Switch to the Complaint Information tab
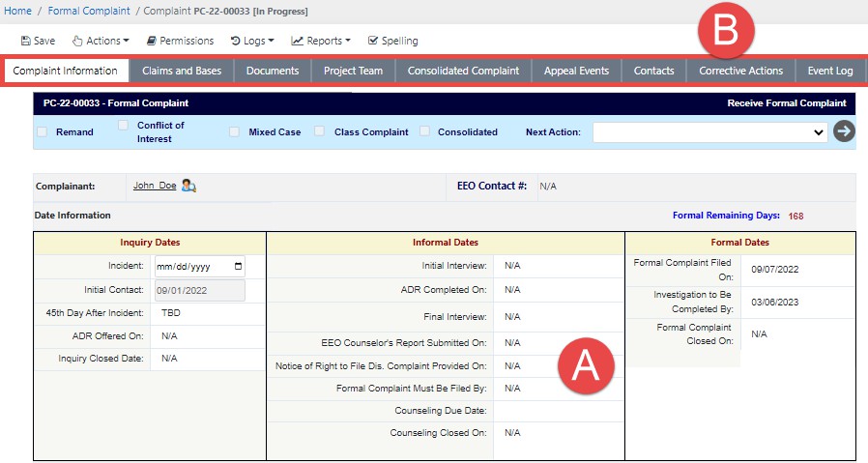868x463 pixels. click(66, 71)
